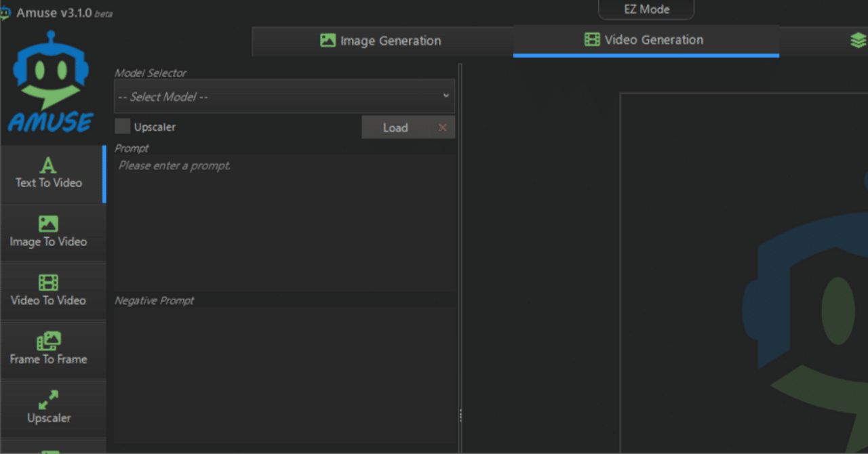Expand the model list with the chevron arrow
Image resolution: width=868 pixels, height=454 pixels.
[446, 96]
